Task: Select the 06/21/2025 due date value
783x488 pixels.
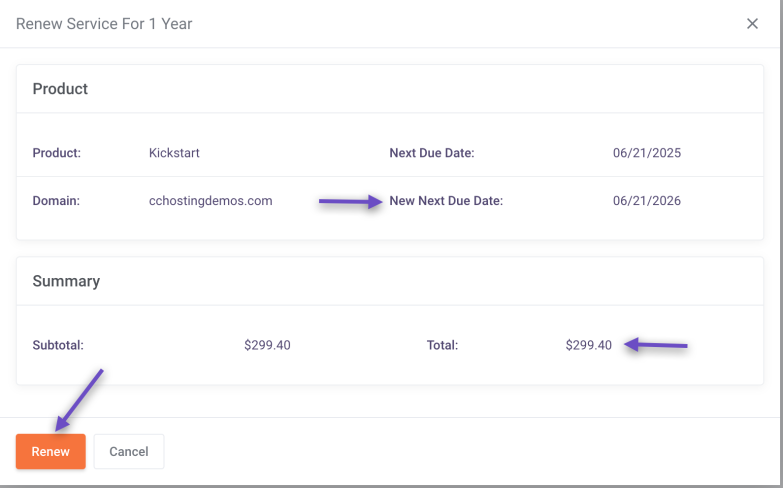Action: tap(646, 153)
